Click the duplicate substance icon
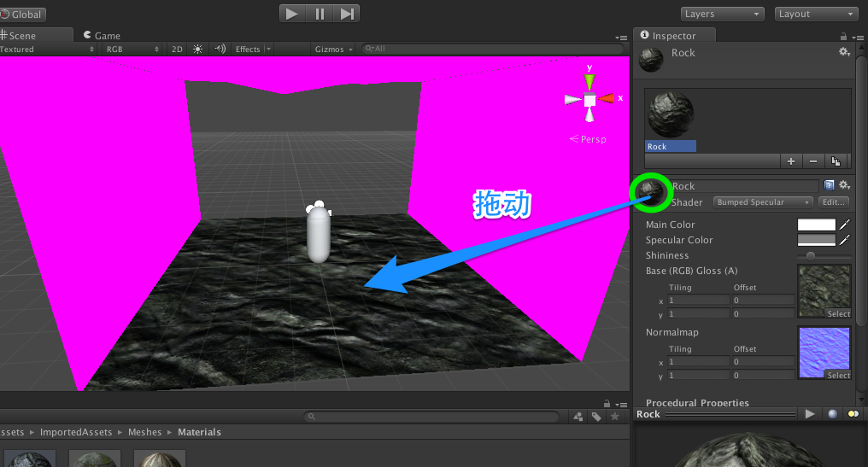Screen dimensions: 868x467 coord(836,161)
